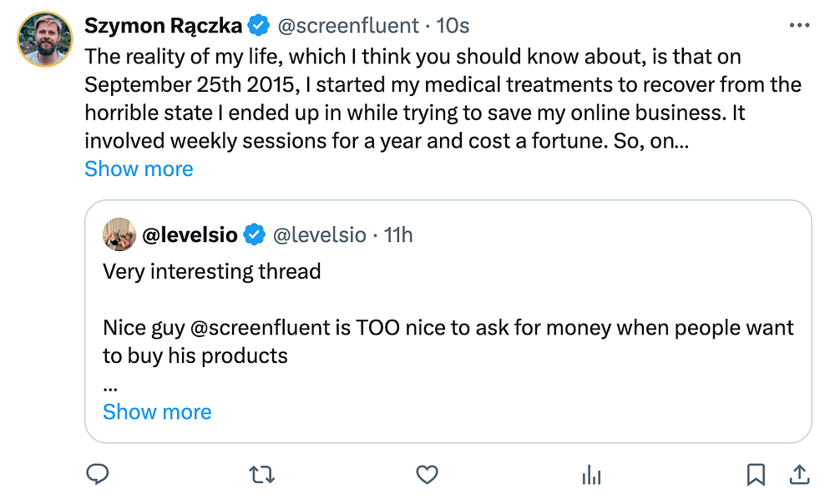835x504 pixels.
Task: Open the three-dot more options menu
Action: click(x=799, y=26)
